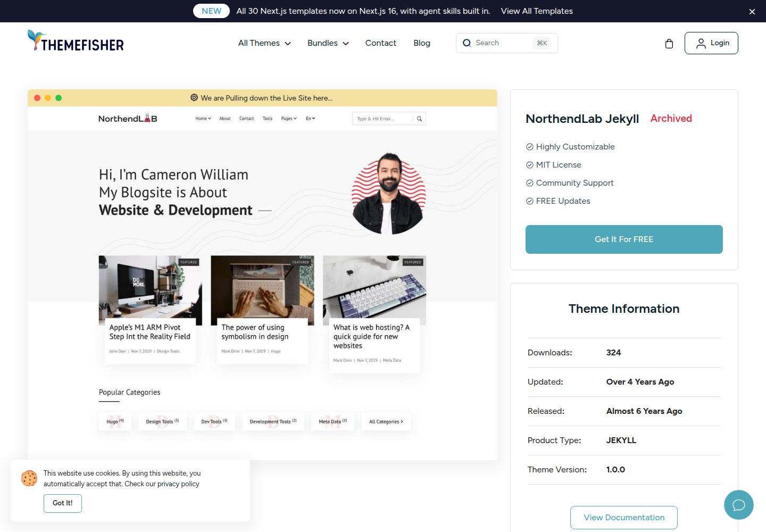Click the gear icon in preview bar
Screen dimensions: 766x532
click(x=194, y=98)
